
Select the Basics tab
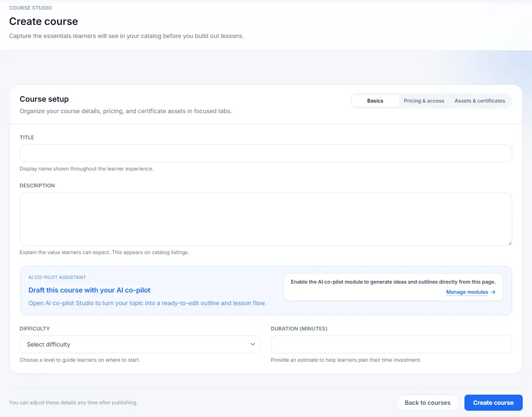click(x=375, y=100)
